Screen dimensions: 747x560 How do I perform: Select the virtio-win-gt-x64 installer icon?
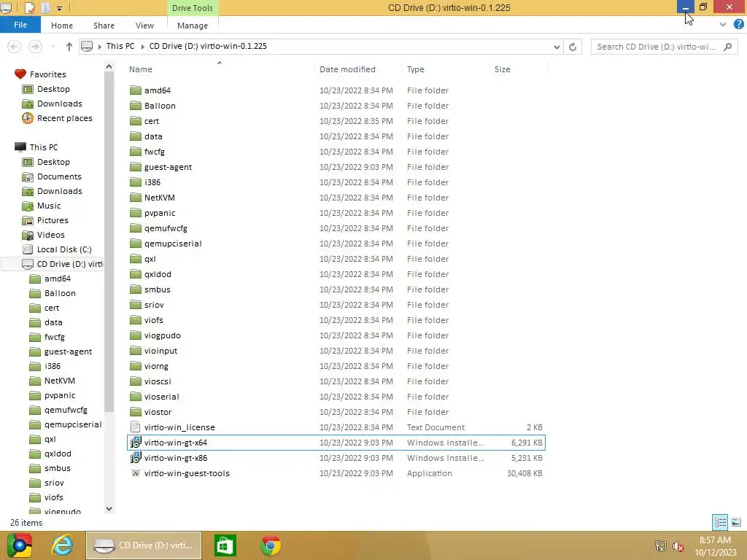[136, 443]
